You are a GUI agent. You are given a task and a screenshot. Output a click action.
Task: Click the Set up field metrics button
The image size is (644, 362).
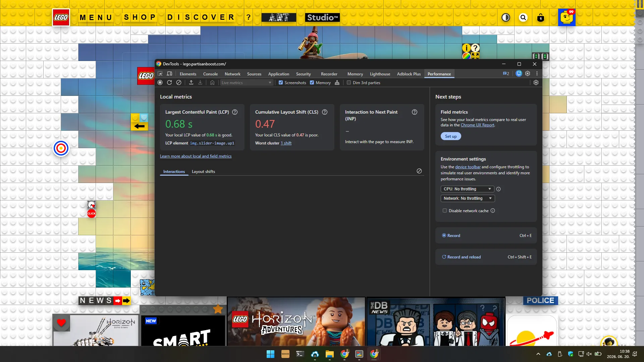(451, 136)
